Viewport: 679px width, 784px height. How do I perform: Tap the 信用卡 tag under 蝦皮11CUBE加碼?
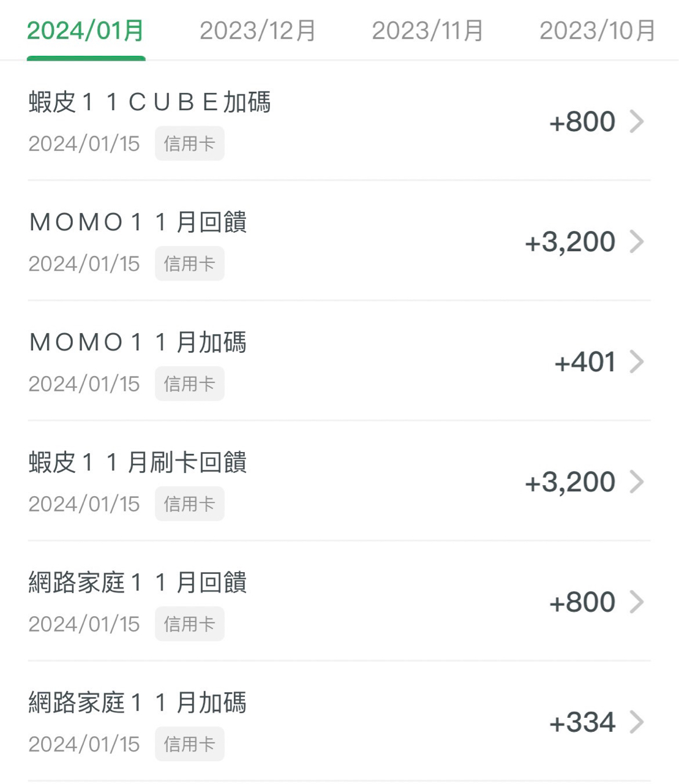tap(189, 143)
